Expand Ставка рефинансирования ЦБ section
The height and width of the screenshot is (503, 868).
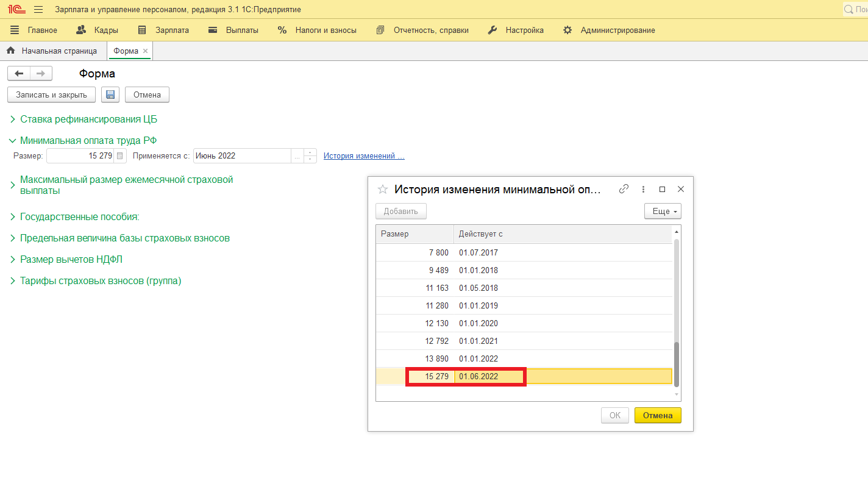[88, 120]
